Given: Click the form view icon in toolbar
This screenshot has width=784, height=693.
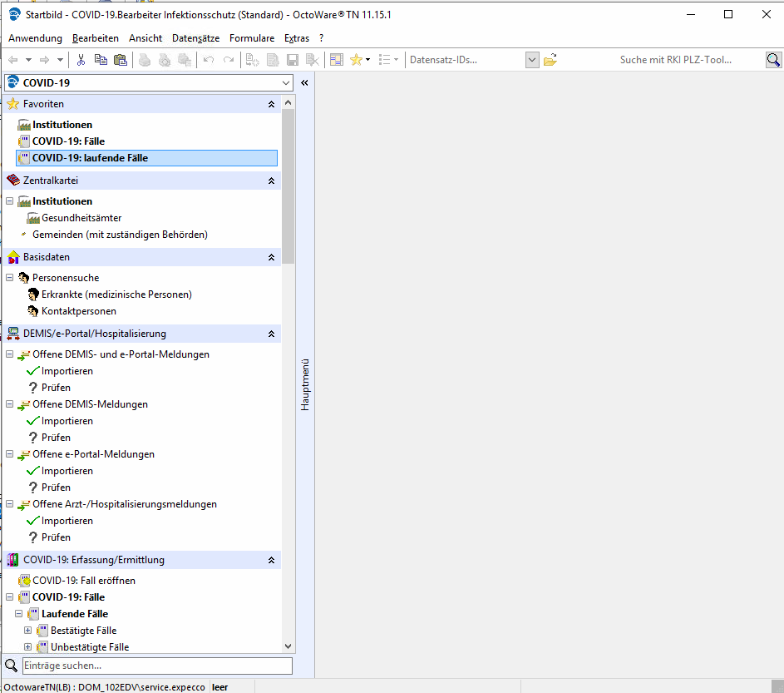Looking at the screenshot, I should (337, 60).
